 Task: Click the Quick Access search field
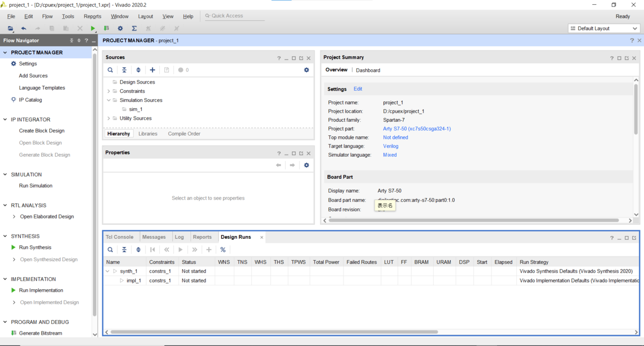click(235, 16)
